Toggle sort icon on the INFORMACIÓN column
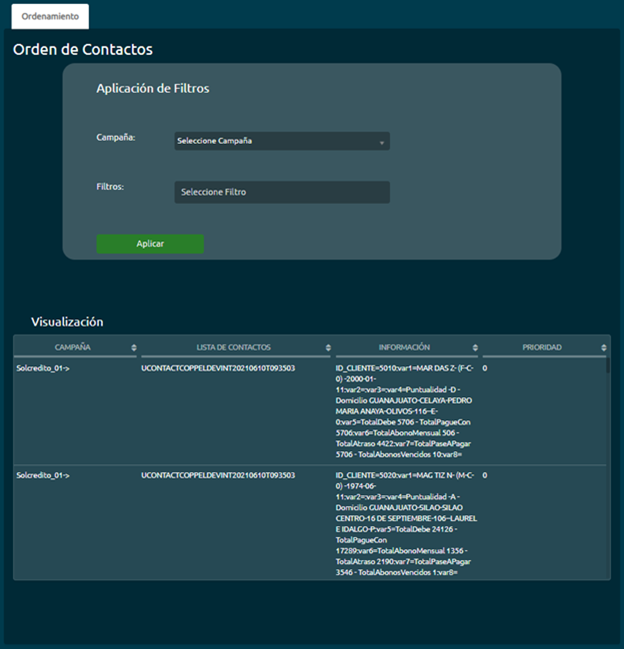624x649 pixels. 474,348
